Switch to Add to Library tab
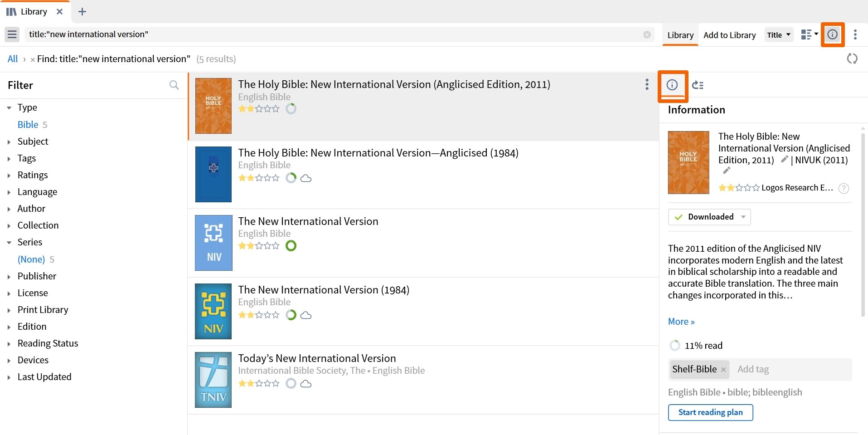 pos(729,35)
